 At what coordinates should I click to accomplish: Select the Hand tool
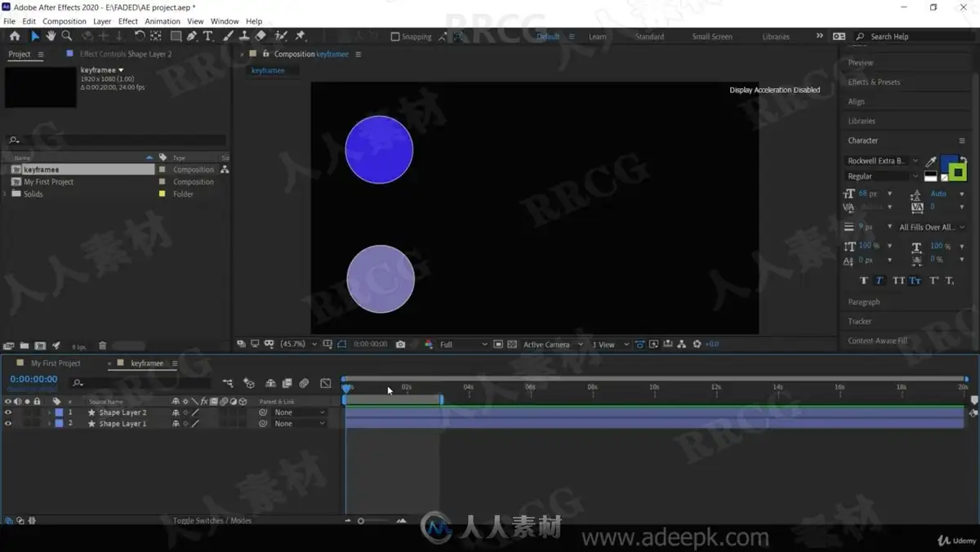click(x=51, y=36)
